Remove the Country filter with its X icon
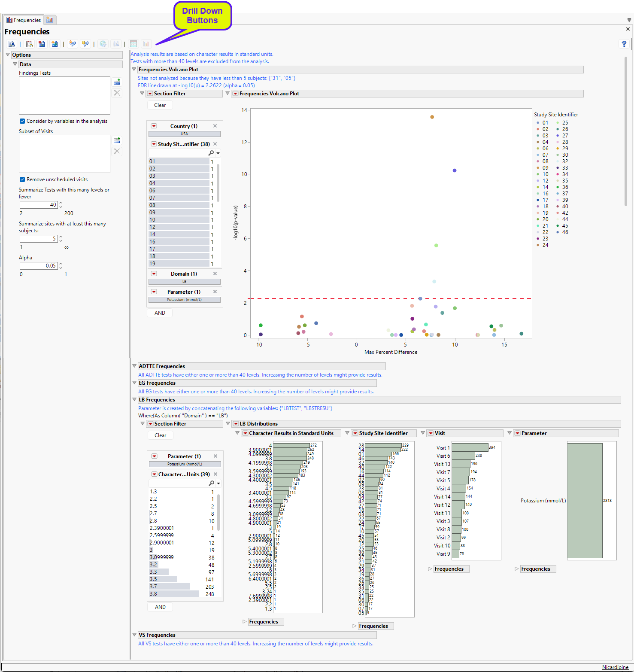634x672 pixels. pyautogui.click(x=215, y=126)
